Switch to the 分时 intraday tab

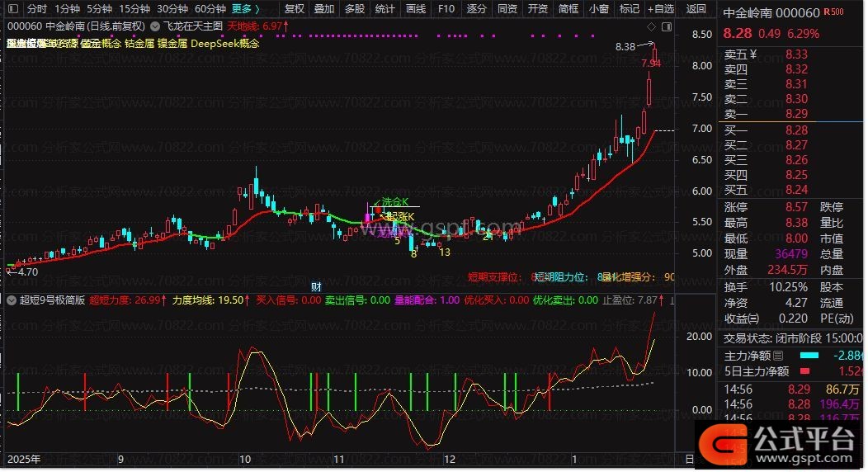tap(36, 9)
